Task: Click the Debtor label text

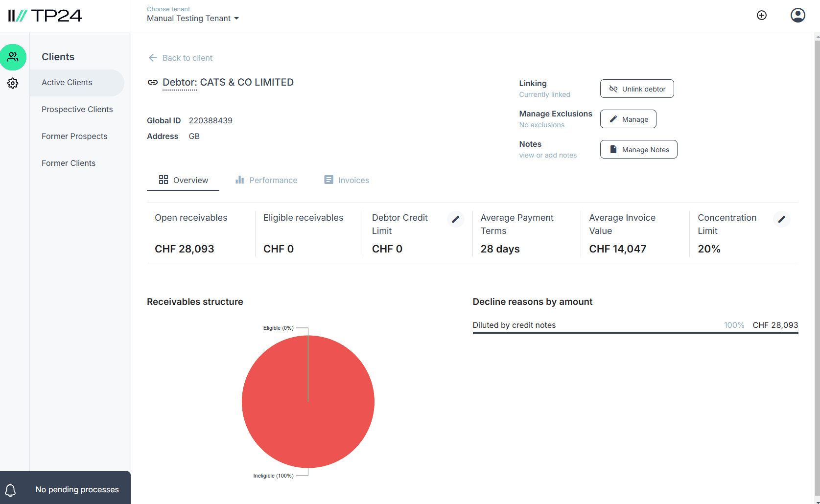Action: click(x=180, y=82)
